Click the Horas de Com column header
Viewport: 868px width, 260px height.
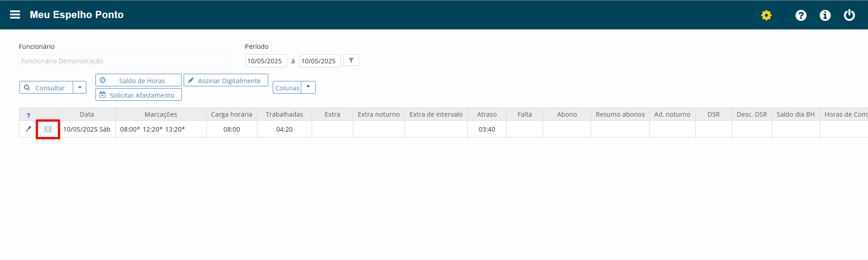(x=844, y=114)
